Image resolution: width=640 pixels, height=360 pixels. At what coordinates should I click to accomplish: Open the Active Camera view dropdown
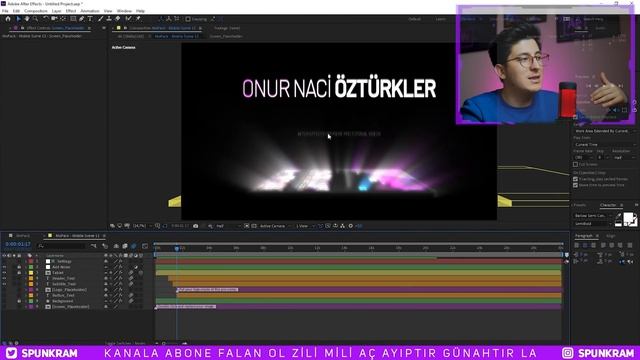(x=275, y=226)
